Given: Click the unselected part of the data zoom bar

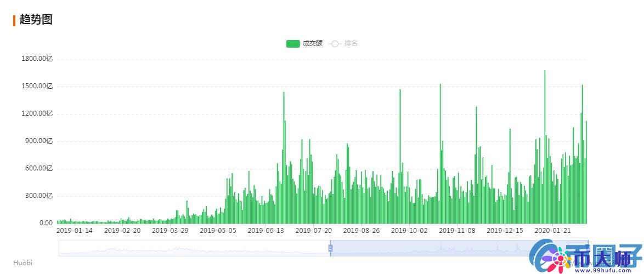Looking at the screenshot, I should pos(194,248).
